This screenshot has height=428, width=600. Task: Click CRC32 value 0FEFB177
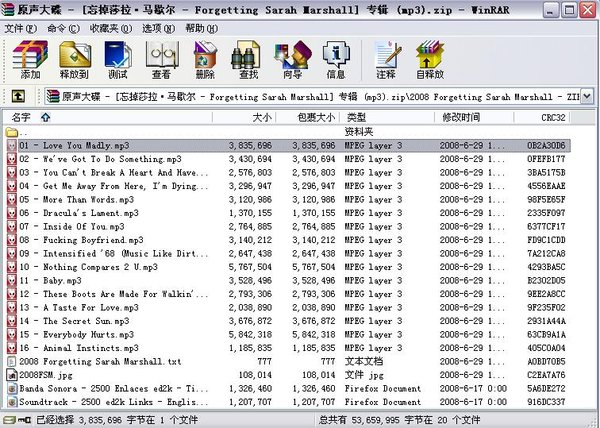[546, 159]
